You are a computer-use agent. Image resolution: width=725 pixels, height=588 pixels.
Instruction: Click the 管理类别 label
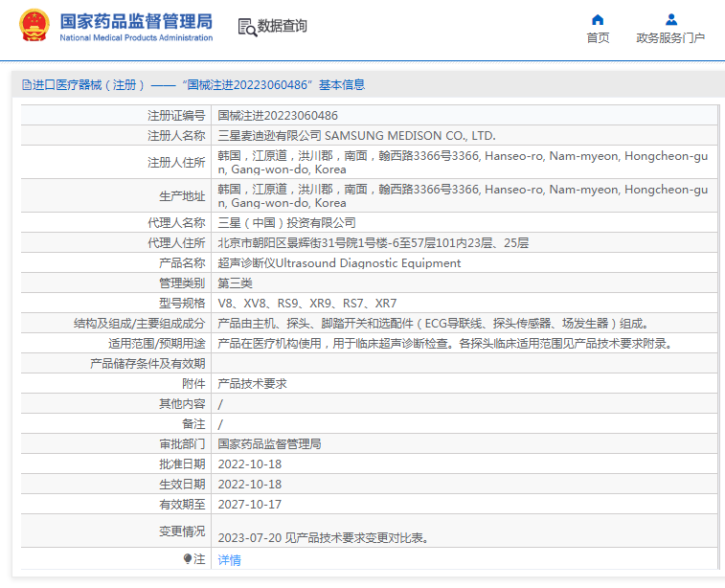click(182, 283)
